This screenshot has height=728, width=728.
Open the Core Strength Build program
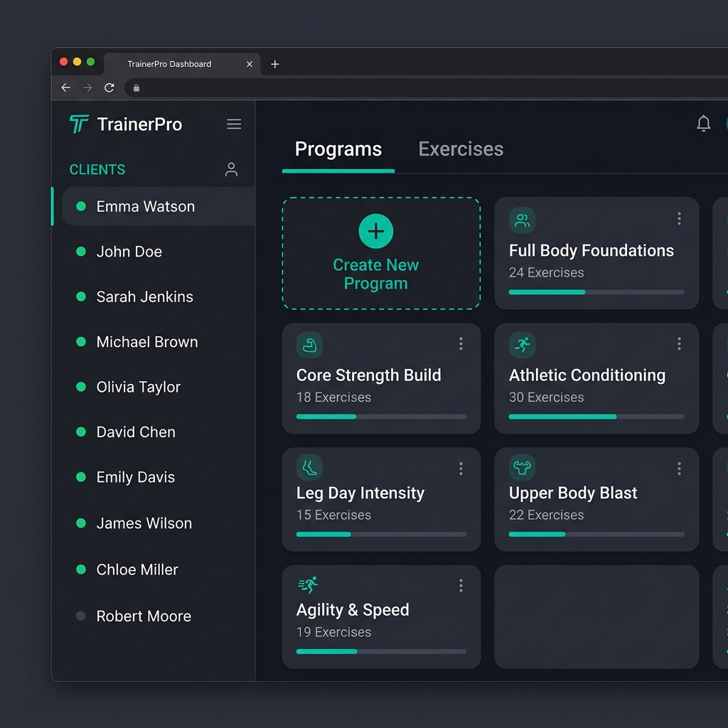click(x=381, y=378)
